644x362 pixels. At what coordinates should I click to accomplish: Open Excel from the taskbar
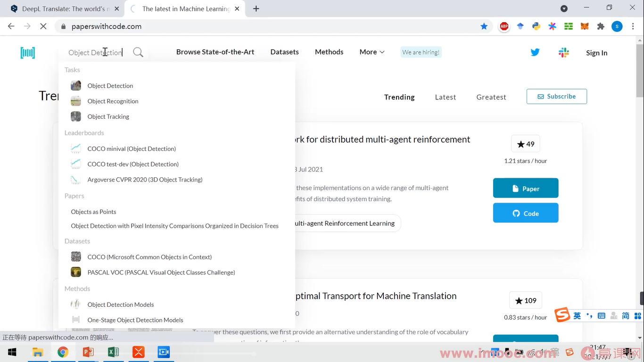[113, 352]
